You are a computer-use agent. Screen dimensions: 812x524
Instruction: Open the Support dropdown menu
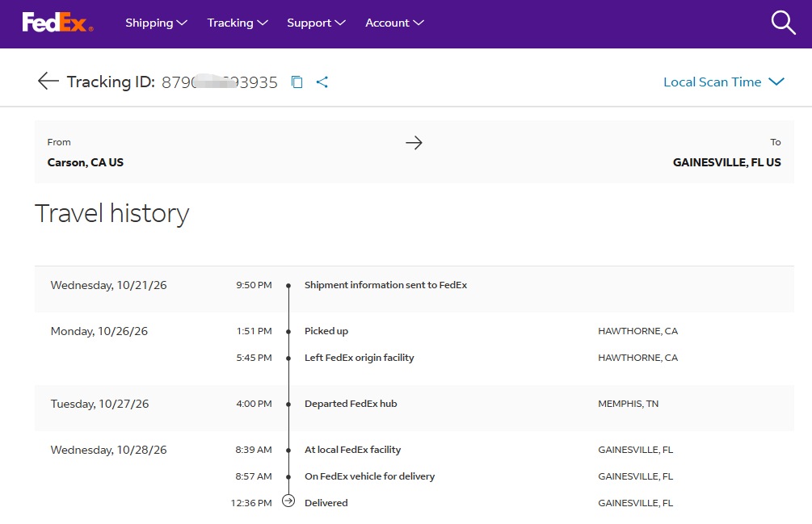pyautogui.click(x=316, y=23)
